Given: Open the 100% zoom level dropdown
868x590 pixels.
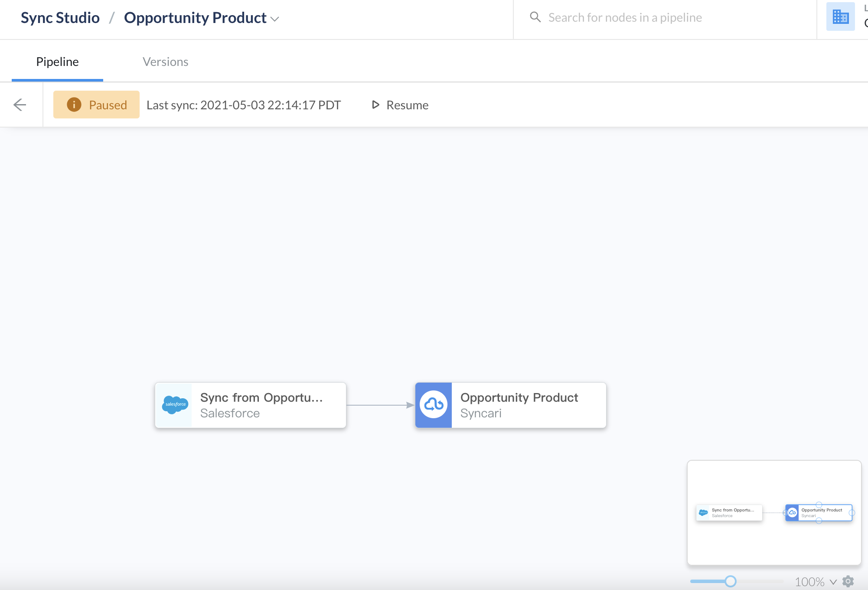Looking at the screenshot, I should (x=816, y=582).
